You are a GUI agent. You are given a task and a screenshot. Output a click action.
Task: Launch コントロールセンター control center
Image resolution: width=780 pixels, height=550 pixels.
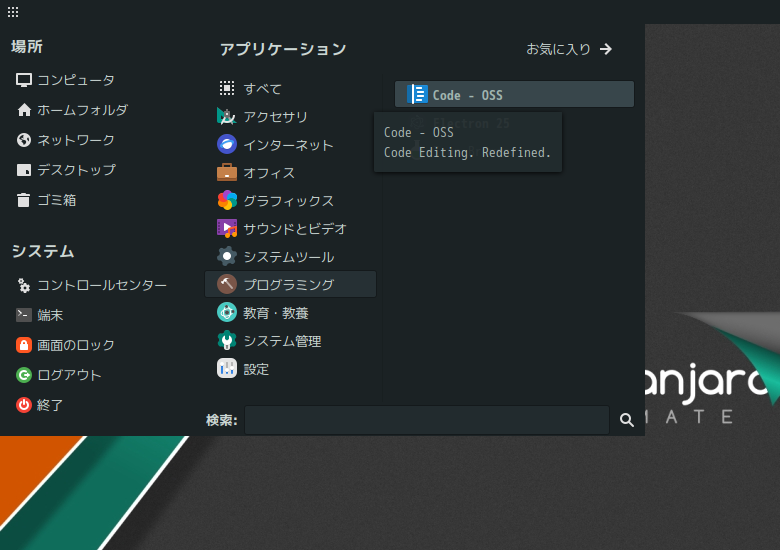[92, 285]
